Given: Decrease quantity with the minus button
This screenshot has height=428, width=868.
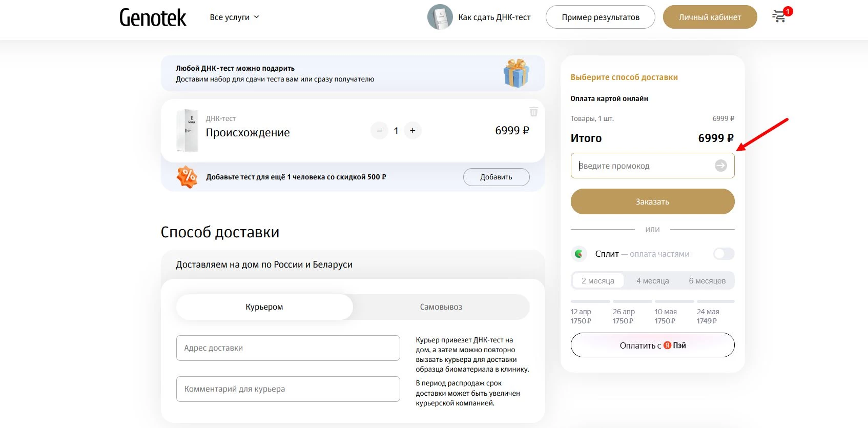Looking at the screenshot, I should point(379,131).
